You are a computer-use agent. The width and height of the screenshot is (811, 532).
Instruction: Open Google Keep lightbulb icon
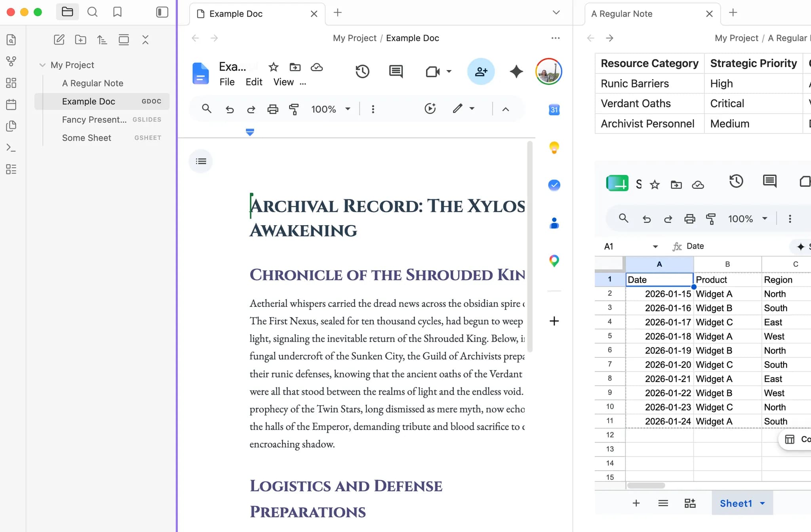[554, 148]
